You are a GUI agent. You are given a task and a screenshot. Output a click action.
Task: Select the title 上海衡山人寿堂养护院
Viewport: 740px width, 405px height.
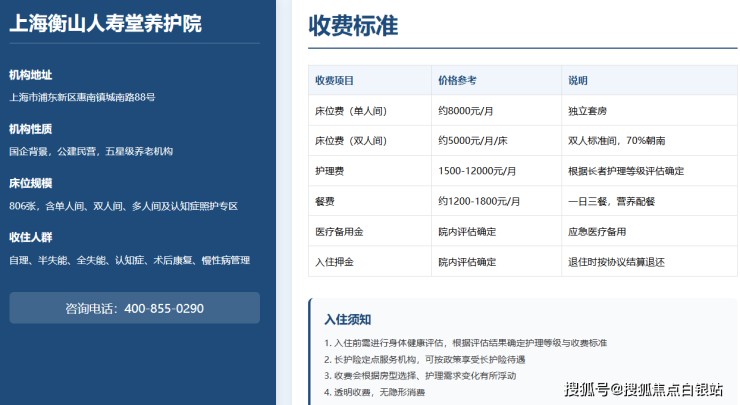(106, 24)
